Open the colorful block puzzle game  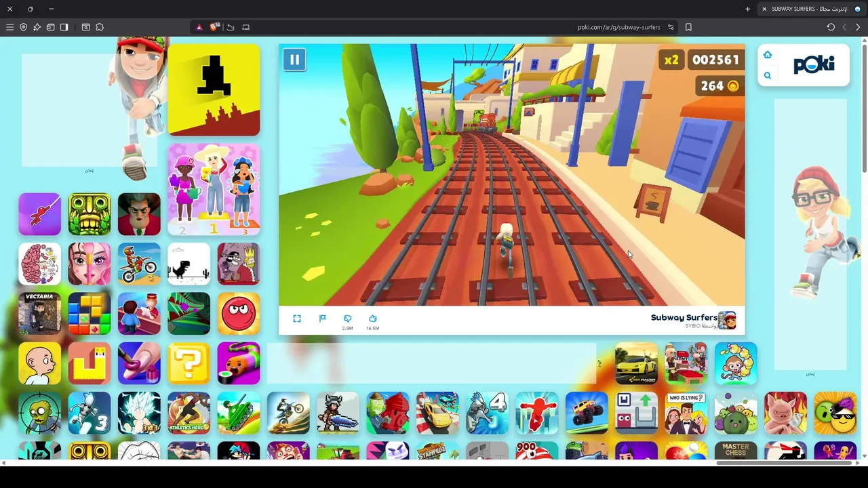pyautogui.click(x=89, y=314)
